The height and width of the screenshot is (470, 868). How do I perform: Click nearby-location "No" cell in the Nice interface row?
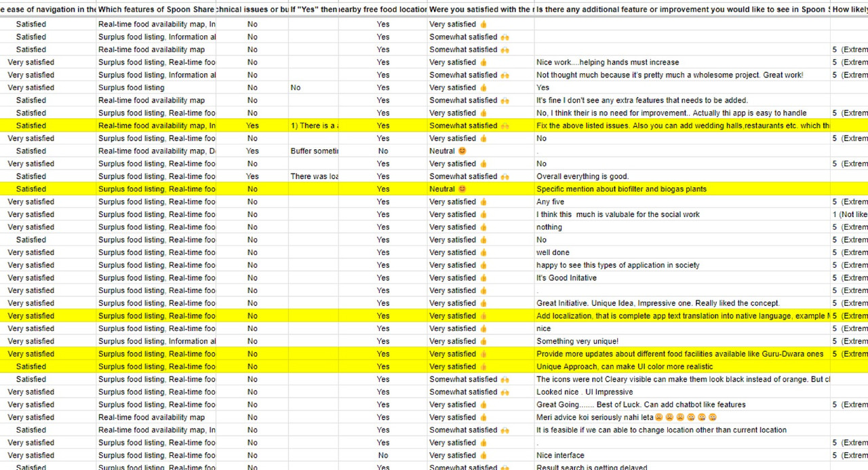pyautogui.click(x=383, y=455)
